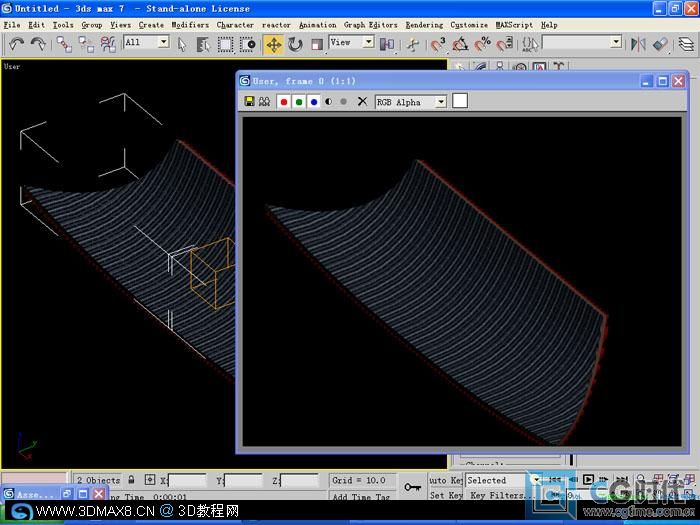Click the Align tool icon
700x525 pixels.
[x=660, y=44]
